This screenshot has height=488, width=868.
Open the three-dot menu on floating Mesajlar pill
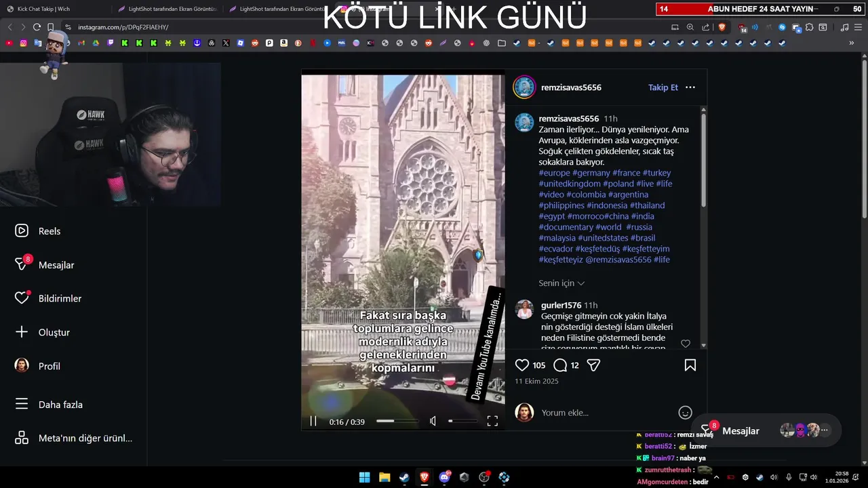tap(825, 430)
